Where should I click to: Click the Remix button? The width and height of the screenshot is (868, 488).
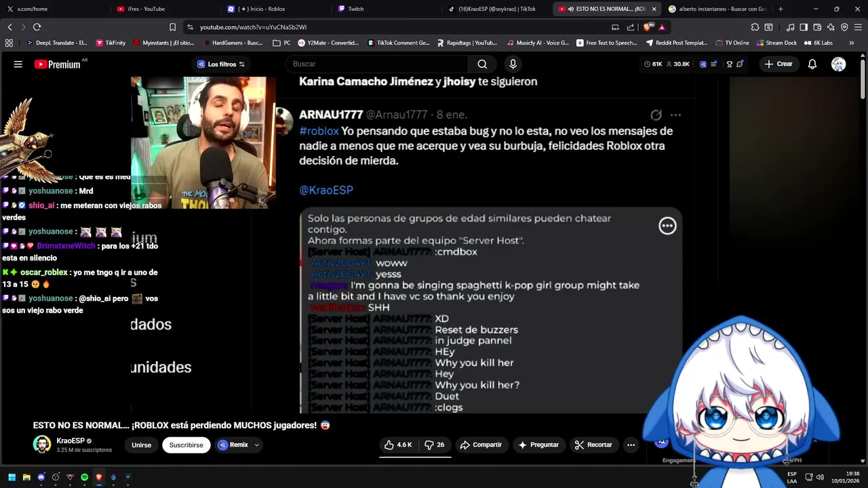233,445
